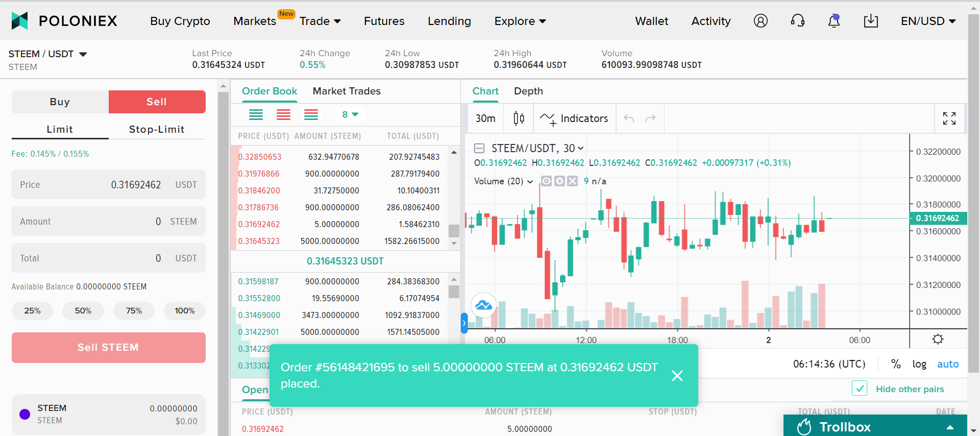
Task: Focus the Total input field
Action: [x=109, y=258]
